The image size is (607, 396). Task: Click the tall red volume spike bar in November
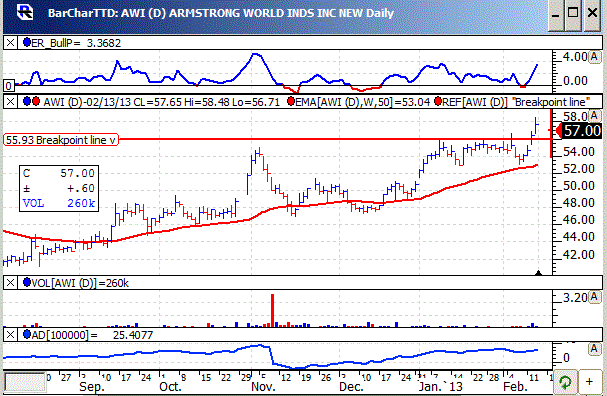273,310
